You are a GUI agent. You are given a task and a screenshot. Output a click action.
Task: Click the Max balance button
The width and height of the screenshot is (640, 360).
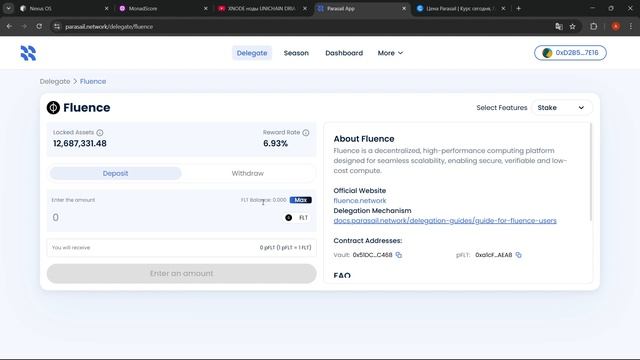coord(301,200)
